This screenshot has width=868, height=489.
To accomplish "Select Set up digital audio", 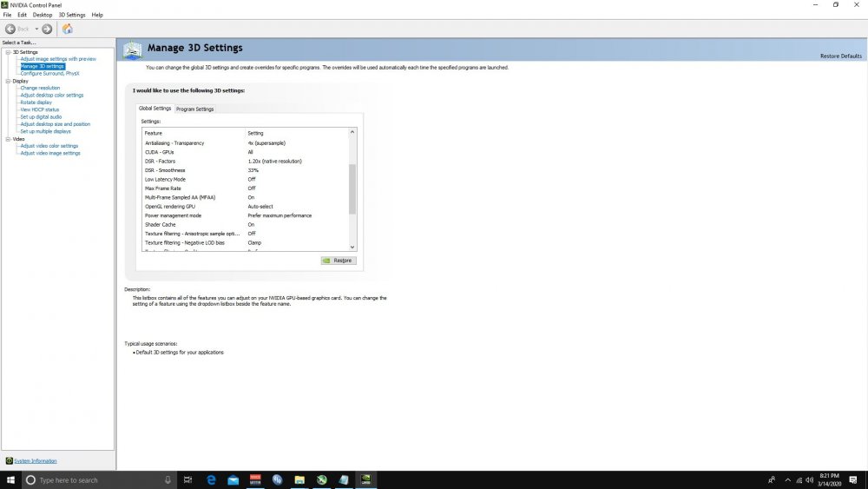I will (41, 117).
